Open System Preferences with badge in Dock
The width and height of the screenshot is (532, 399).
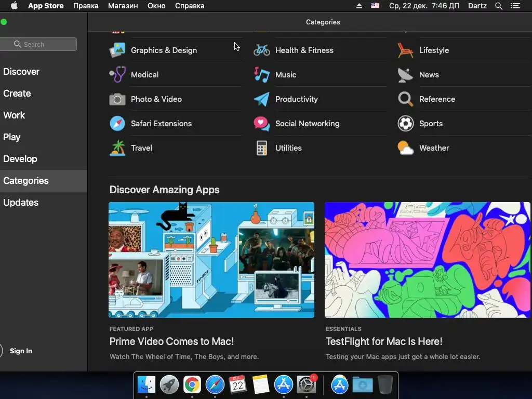click(307, 385)
